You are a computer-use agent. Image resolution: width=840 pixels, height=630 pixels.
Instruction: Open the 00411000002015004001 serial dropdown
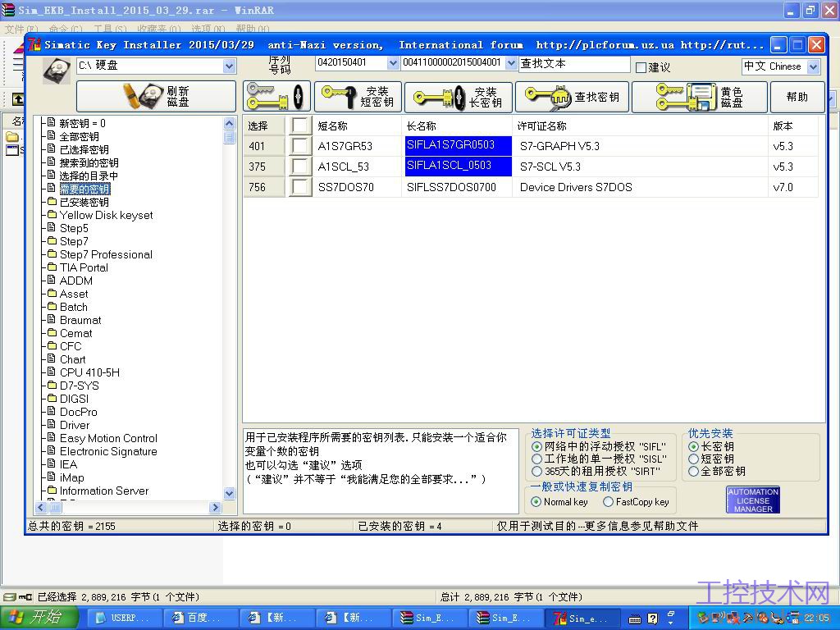pyautogui.click(x=511, y=62)
